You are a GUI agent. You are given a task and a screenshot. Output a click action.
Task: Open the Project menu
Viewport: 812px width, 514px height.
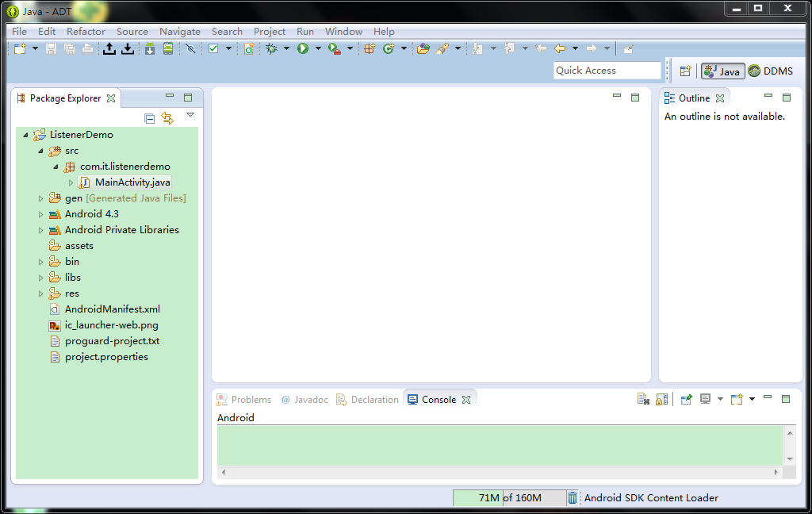(x=270, y=32)
